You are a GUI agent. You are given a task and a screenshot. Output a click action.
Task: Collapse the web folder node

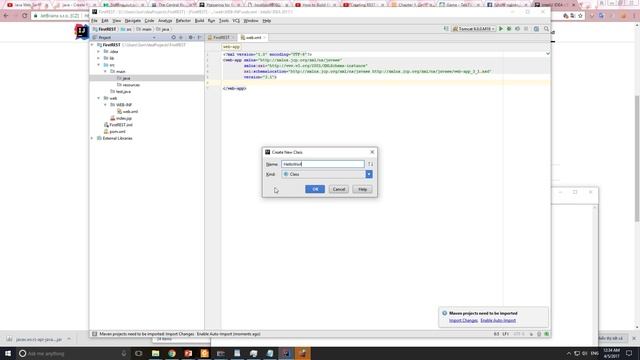[x=99, y=98]
